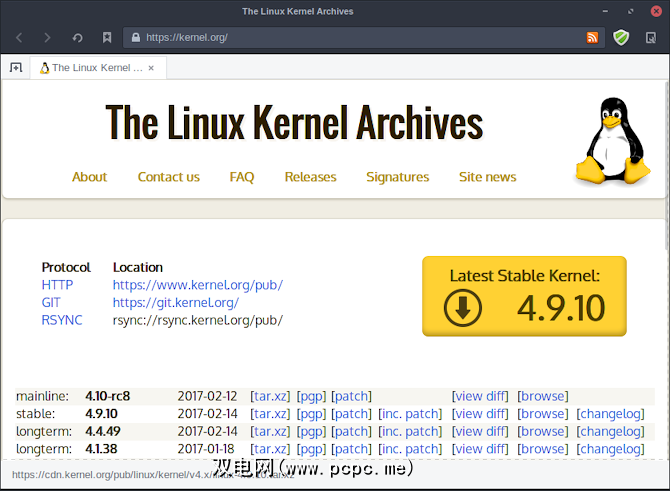This screenshot has height=491, width=670.
Task: Go to the Releases page
Action: point(311,177)
